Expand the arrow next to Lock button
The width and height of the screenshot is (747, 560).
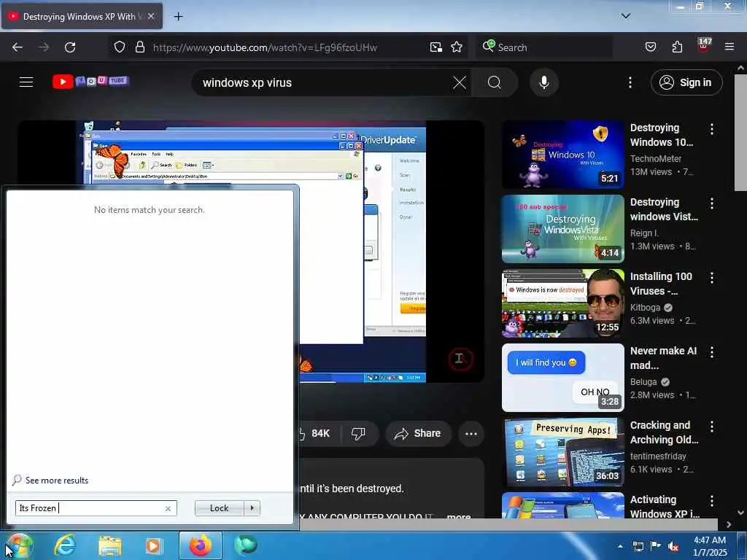click(x=252, y=508)
